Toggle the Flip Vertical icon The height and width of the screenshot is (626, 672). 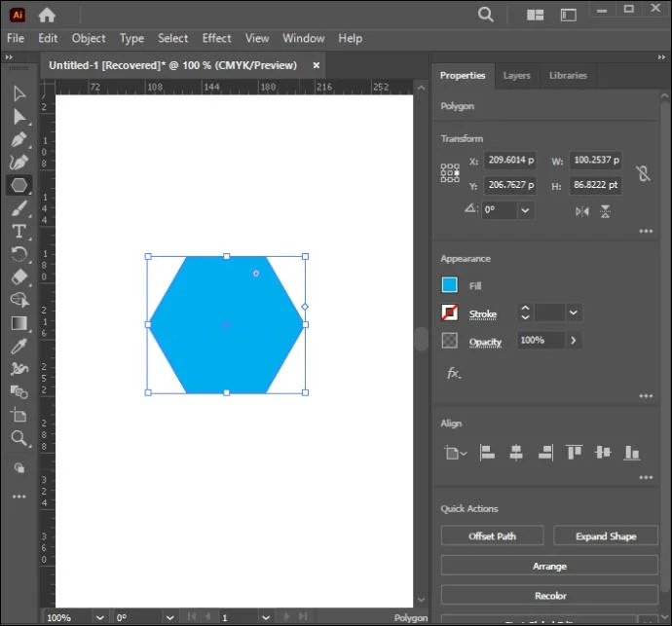pos(605,211)
